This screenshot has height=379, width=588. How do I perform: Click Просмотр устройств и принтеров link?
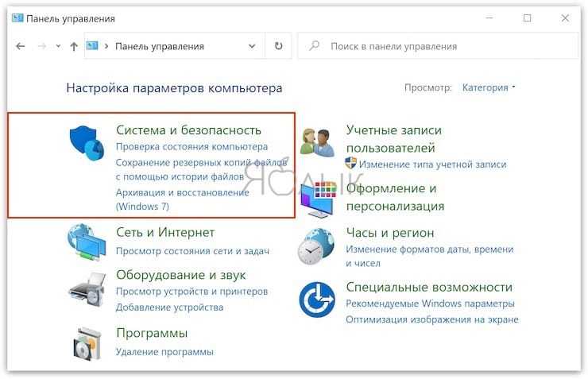[191, 292]
